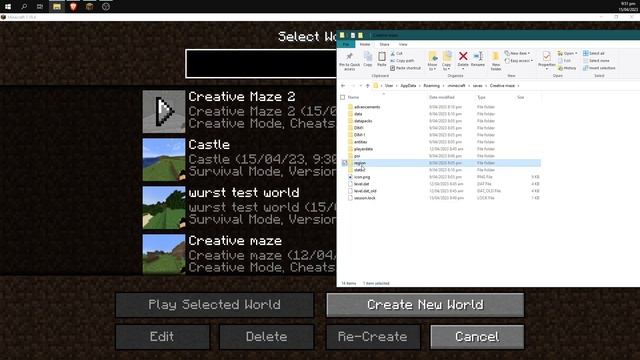Click the Delete button in Minecraft
The width and height of the screenshot is (640, 360).
tap(267, 337)
